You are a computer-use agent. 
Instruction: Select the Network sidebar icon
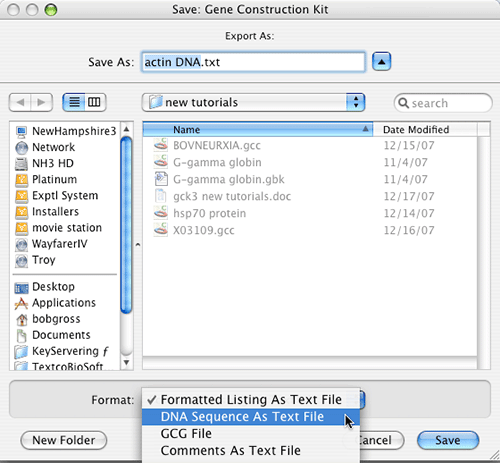[22, 148]
